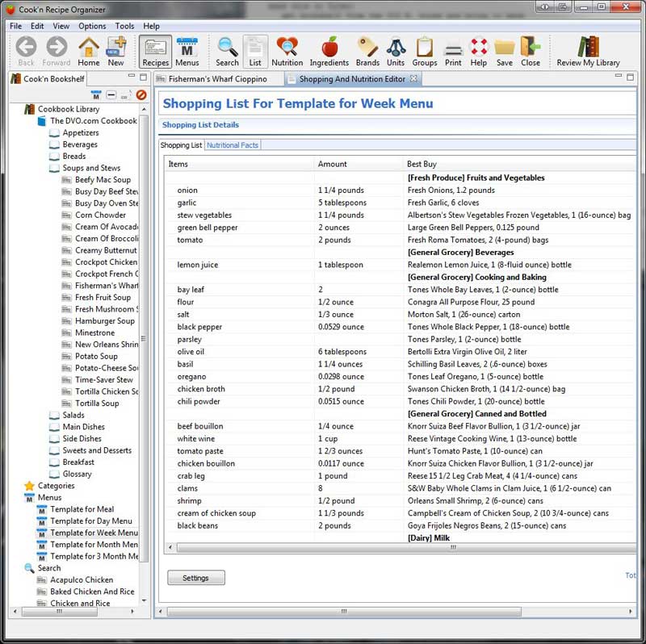Switch to the Nutritional Facts tab
This screenshot has width=646, height=644.
[x=233, y=145]
